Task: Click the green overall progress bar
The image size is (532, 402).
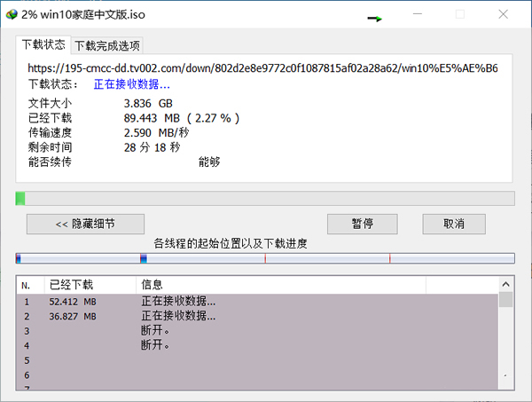Action: tap(265, 198)
